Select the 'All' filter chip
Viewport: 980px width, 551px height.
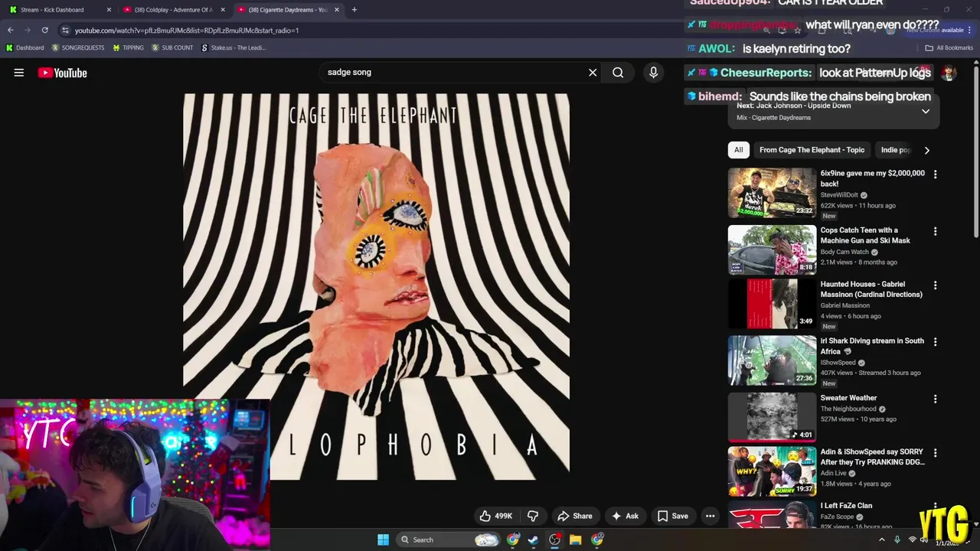(738, 150)
